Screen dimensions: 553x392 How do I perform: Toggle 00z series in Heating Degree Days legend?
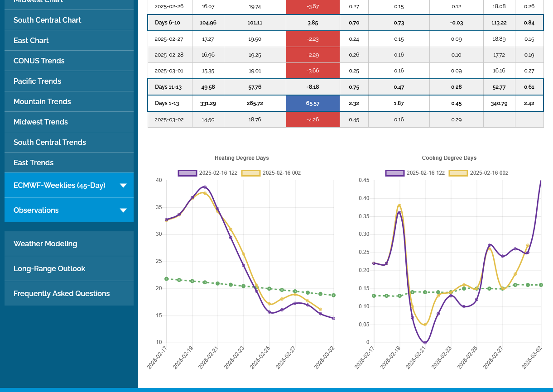pos(251,173)
